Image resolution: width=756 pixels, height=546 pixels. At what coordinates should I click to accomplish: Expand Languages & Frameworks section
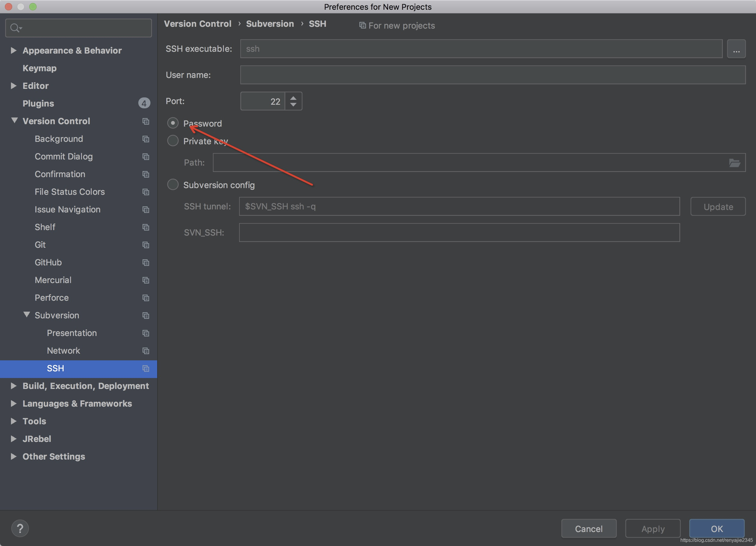pos(13,404)
